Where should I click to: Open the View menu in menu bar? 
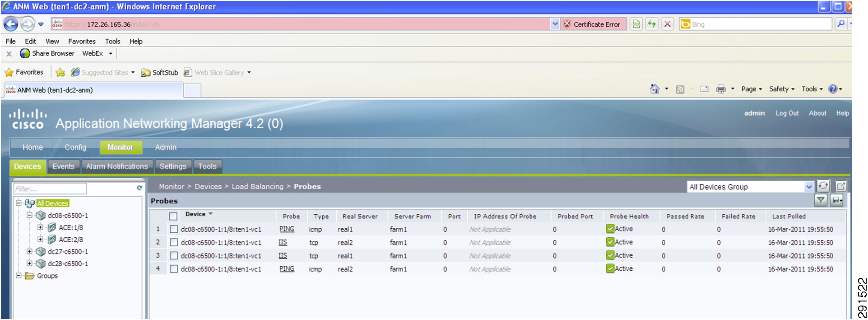(x=52, y=41)
